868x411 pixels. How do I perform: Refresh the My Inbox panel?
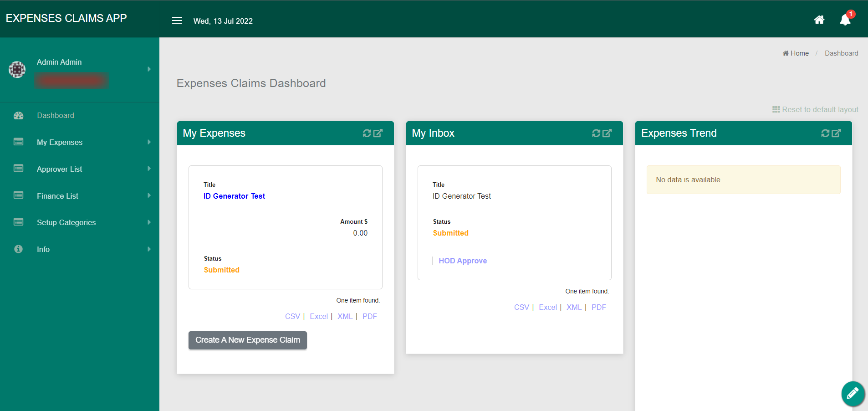pyautogui.click(x=596, y=133)
